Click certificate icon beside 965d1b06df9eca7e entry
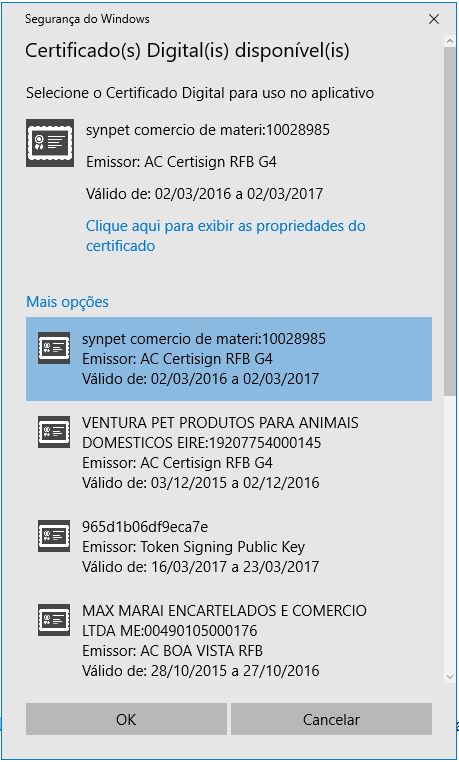The height and width of the screenshot is (762, 459). click(x=54, y=536)
